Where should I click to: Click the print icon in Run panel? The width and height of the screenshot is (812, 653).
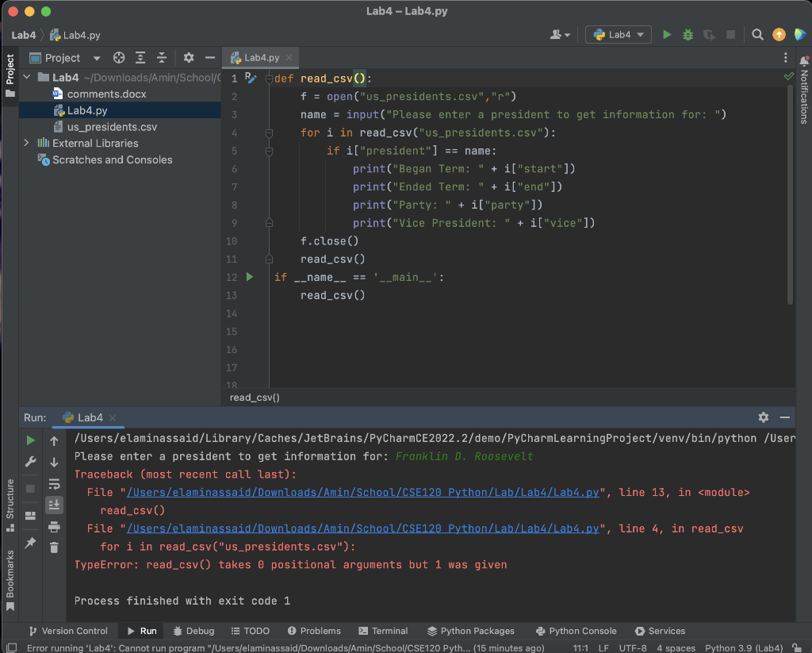click(54, 526)
